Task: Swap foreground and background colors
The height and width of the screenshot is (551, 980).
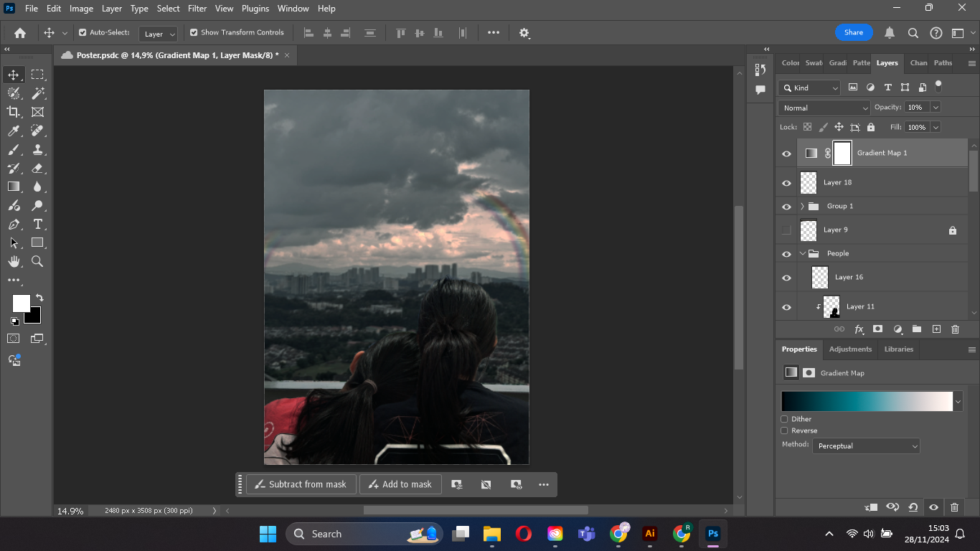Action: pos(39,298)
